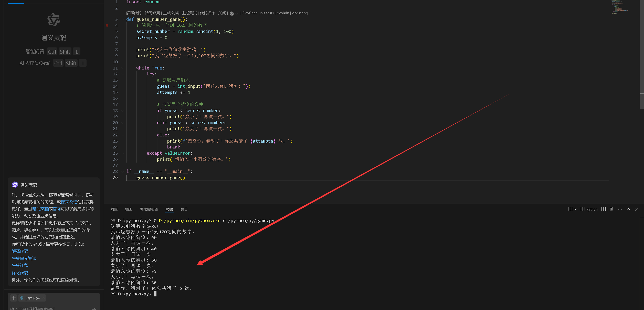Click the 解释代码 code lens above the function
The width and height of the screenshot is (644, 310).
point(134,13)
